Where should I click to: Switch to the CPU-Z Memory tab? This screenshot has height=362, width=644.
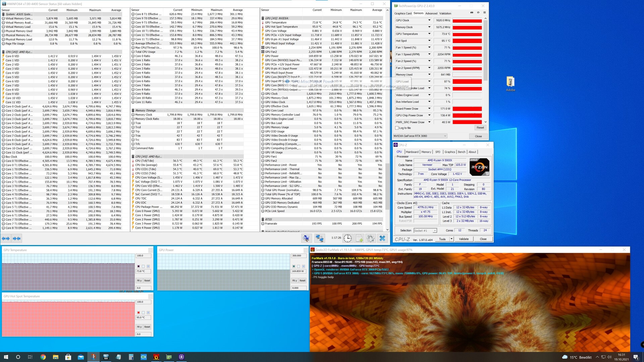[426, 152]
